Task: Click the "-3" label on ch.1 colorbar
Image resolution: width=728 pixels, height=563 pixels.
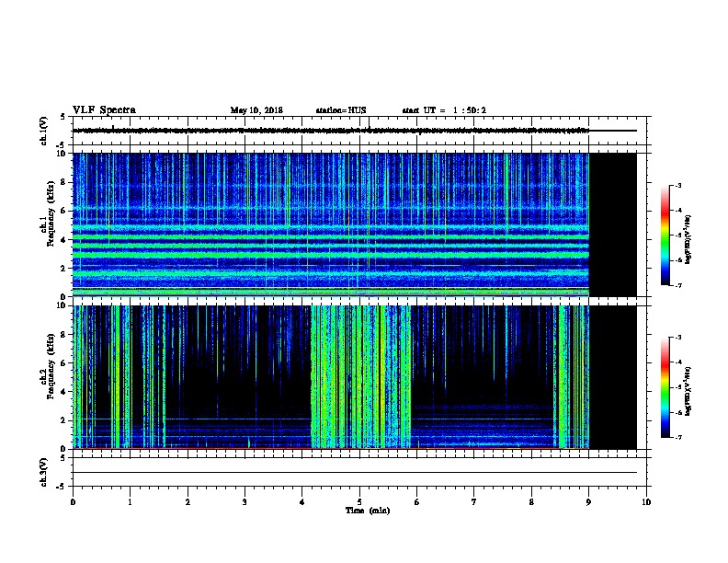Action: 677,185
